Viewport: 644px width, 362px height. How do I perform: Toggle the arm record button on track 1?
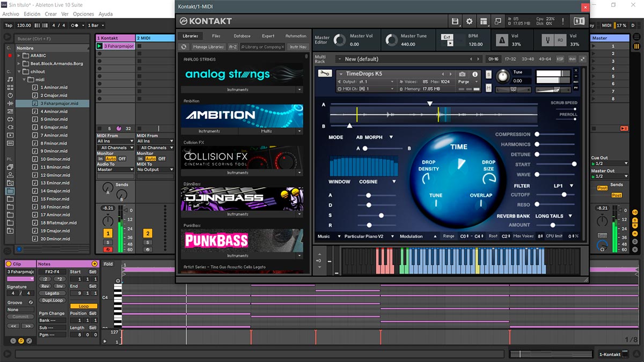click(x=108, y=249)
